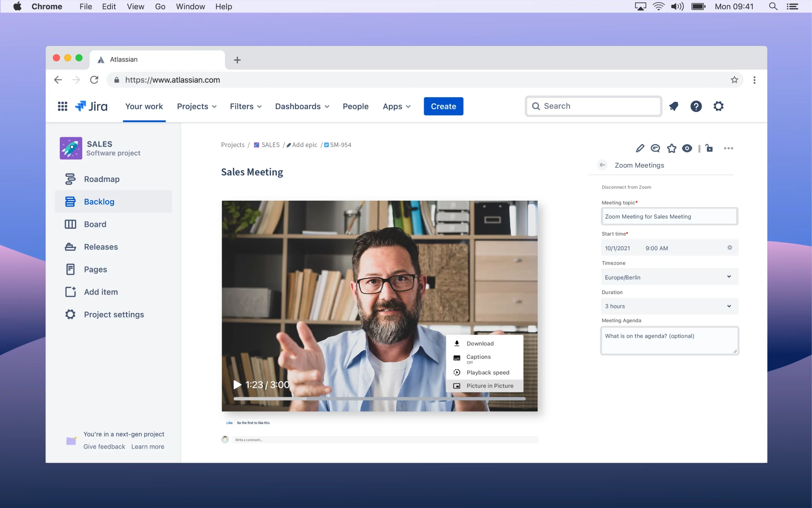
Task: Star this issue with star icon
Action: coord(671,148)
